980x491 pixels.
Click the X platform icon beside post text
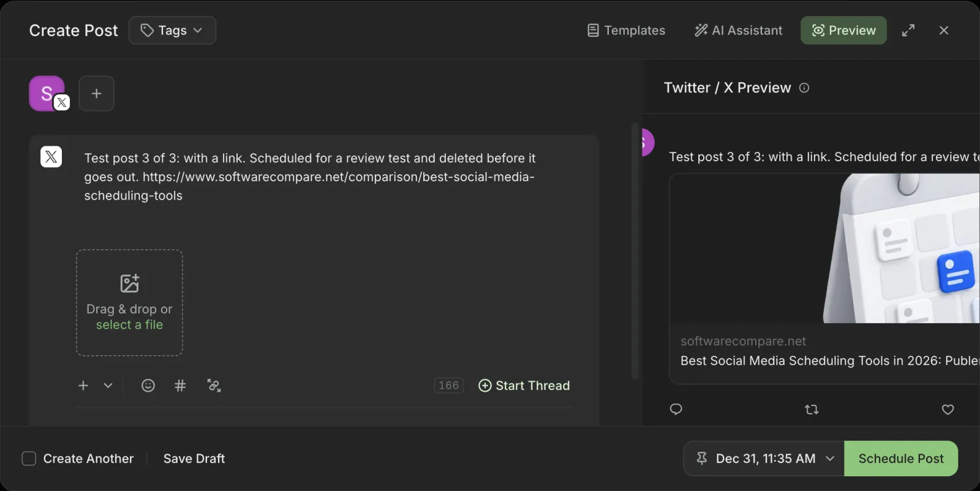point(51,157)
